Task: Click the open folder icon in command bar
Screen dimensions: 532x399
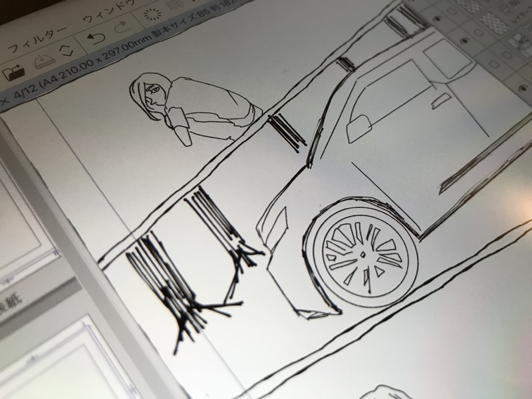Action: (13, 72)
